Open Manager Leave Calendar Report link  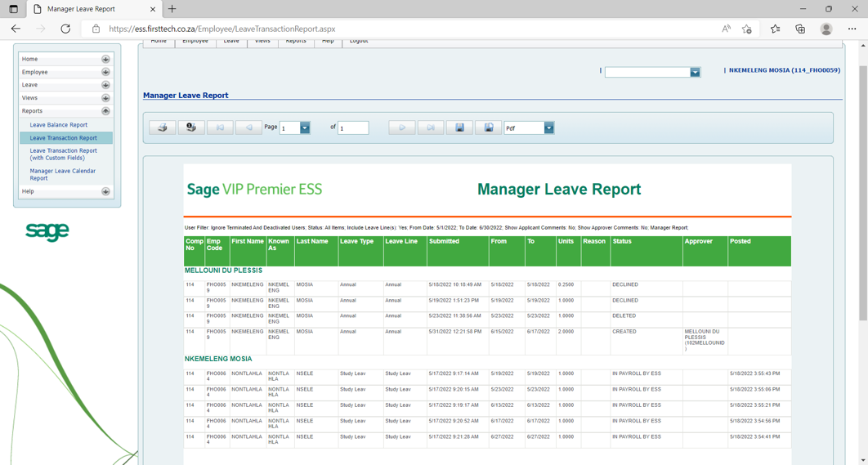(x=63, y=174)
